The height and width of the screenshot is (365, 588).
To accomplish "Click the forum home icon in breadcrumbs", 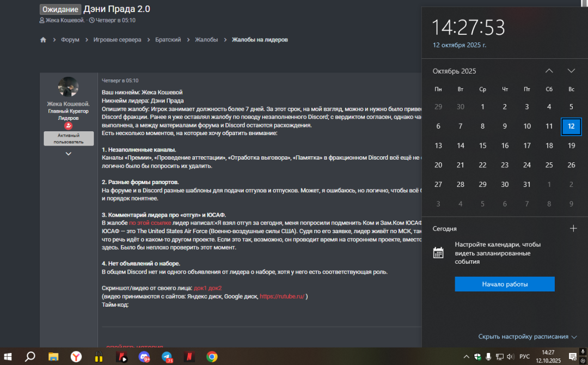I will click(x=43, y=40).
